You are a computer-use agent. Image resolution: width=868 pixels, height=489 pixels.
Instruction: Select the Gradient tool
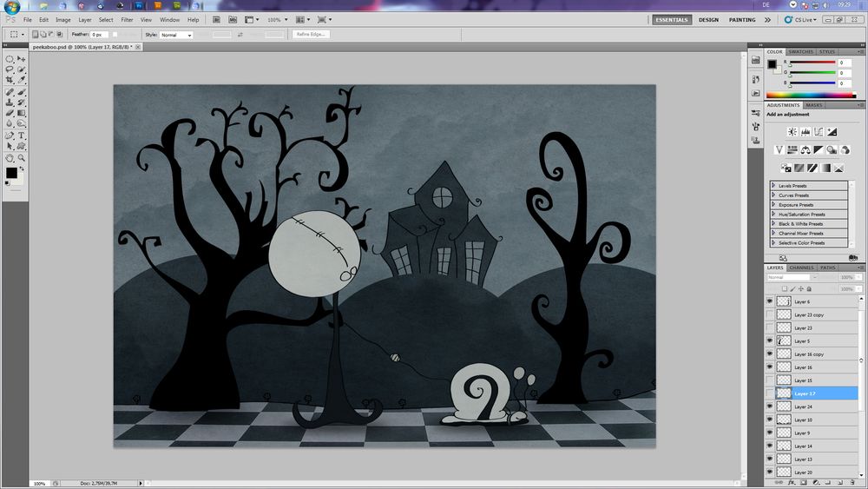click(x=21, y=113)
